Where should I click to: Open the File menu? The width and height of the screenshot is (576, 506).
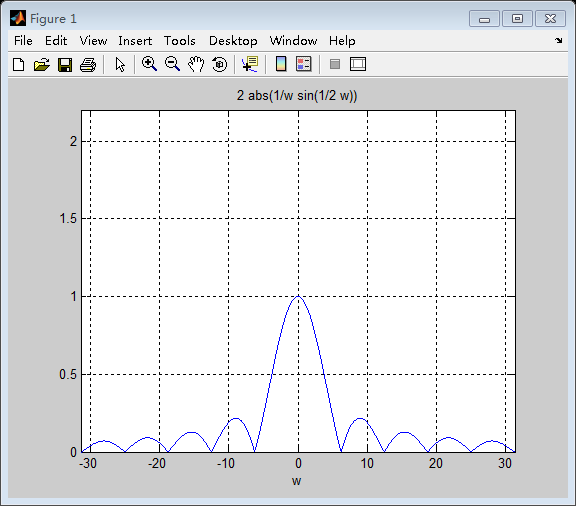pyautogui.click(x=23, y=41)
